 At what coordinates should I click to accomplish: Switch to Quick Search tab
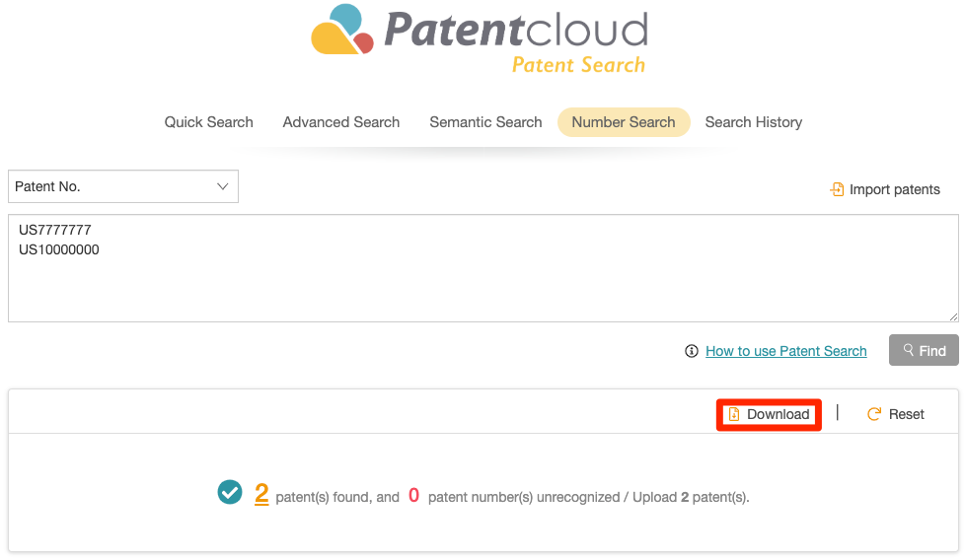[208, 122]
